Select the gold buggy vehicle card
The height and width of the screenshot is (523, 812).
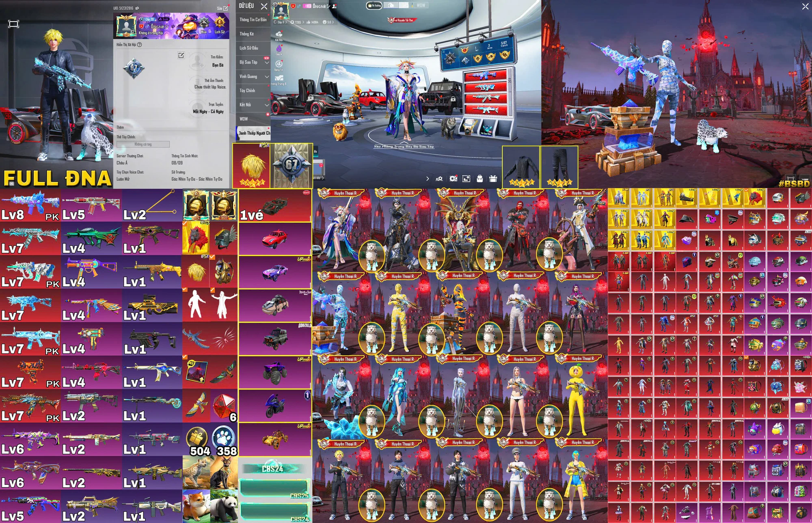click(x=275, y=439)
